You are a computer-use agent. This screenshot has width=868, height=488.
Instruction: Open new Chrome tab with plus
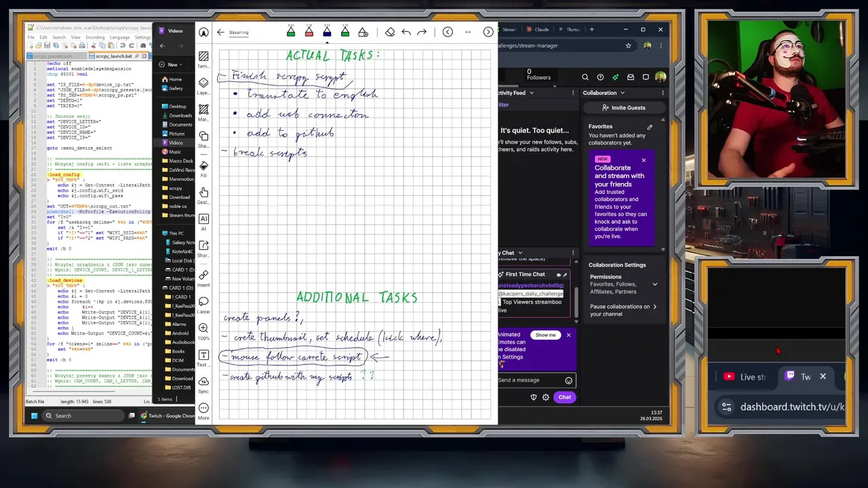coord(591,30)
